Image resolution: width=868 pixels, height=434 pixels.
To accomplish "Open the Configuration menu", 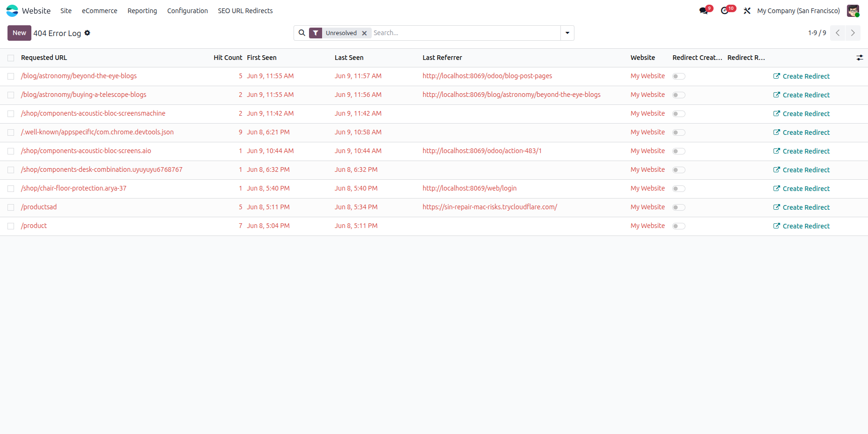I will pos(188,11).
